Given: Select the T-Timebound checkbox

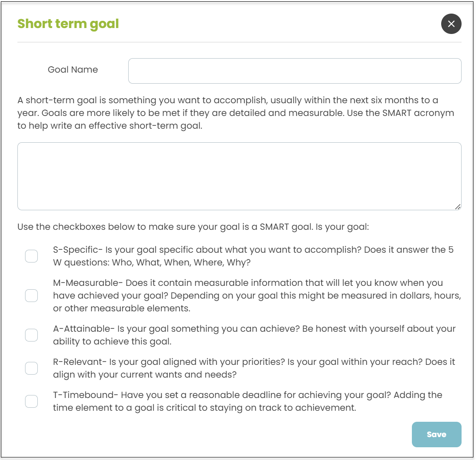Looking at the screenshot, I should pyautogui.click(x=31, y=401).
